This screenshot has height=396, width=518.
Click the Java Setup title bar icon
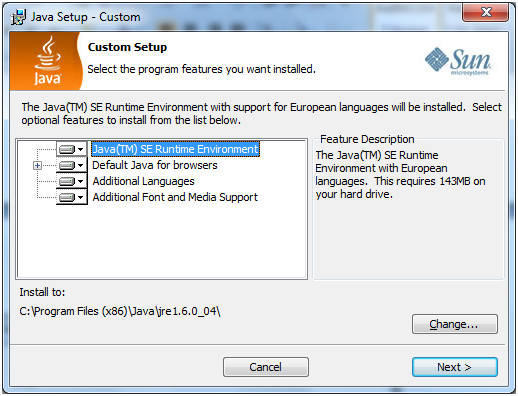18,17
